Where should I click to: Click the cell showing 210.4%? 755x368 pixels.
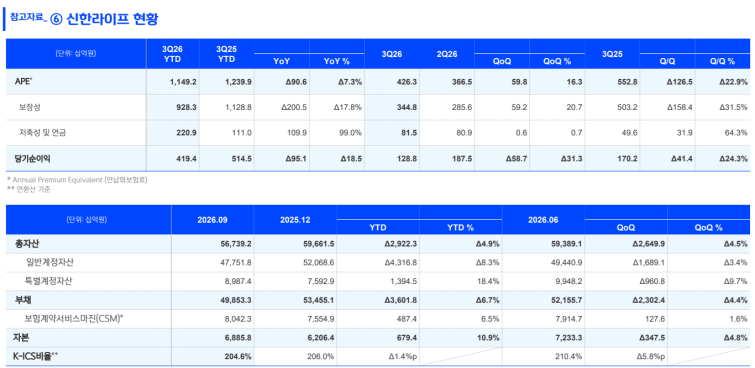pyautogui.click(x=569, y=356)
